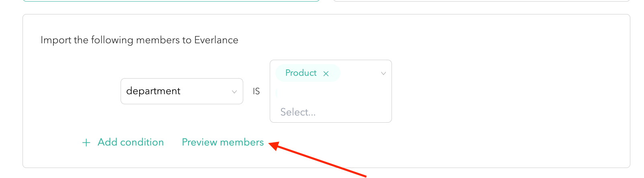Click blank space right of the value selector
644x178 pixels.
(x=502, y=91)
